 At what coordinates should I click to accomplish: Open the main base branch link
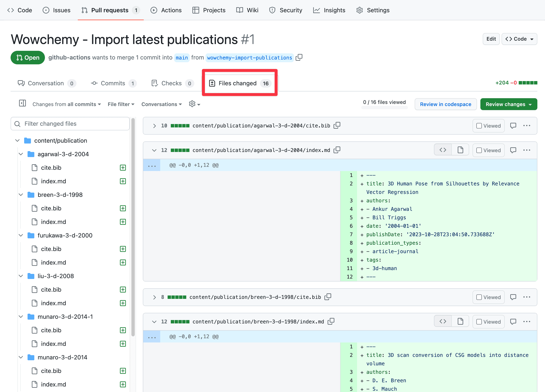[182, 58]
